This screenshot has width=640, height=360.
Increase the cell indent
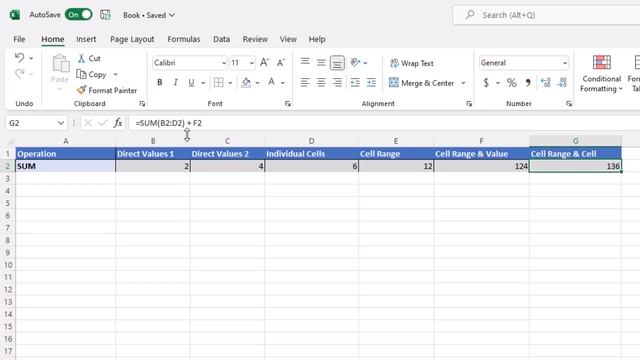point(371,82)
